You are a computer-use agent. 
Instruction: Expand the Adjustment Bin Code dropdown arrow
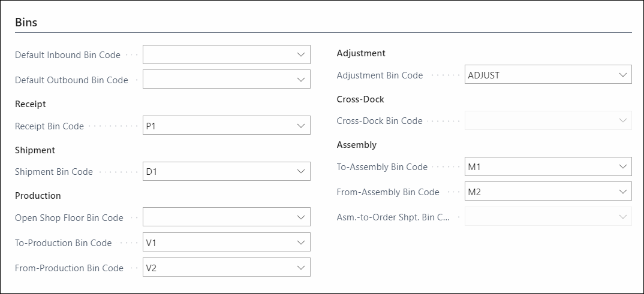622,75
